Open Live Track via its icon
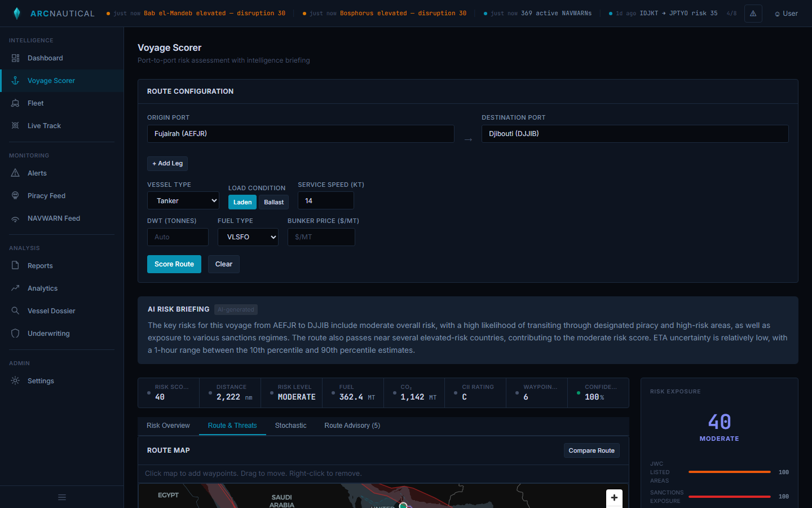The image size is (812, 508). tap(15, 126)
